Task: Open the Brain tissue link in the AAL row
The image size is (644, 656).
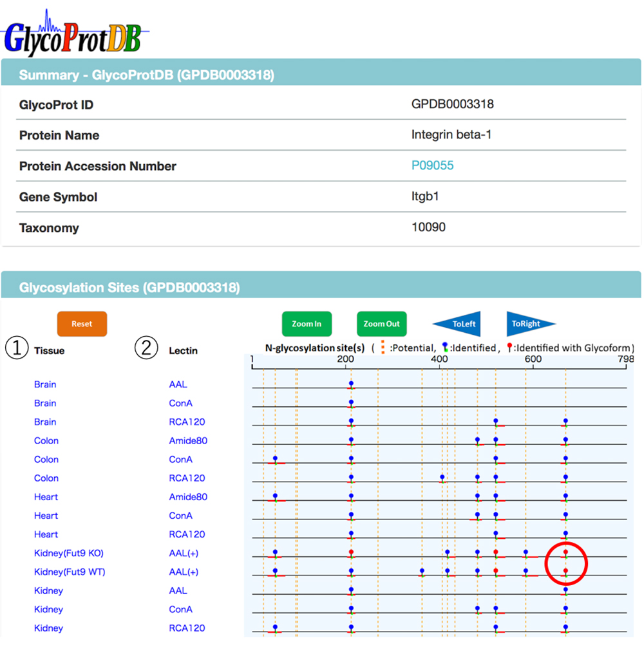Action: [45, 384]
